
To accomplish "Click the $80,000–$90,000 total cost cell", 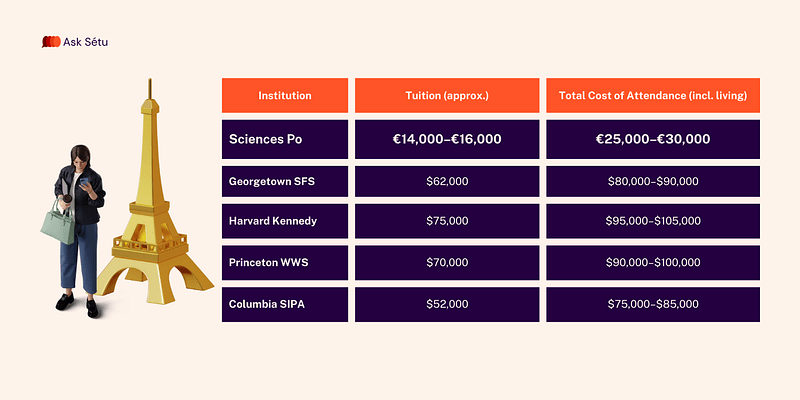I will pyautogui.click(x=653, y=182).
